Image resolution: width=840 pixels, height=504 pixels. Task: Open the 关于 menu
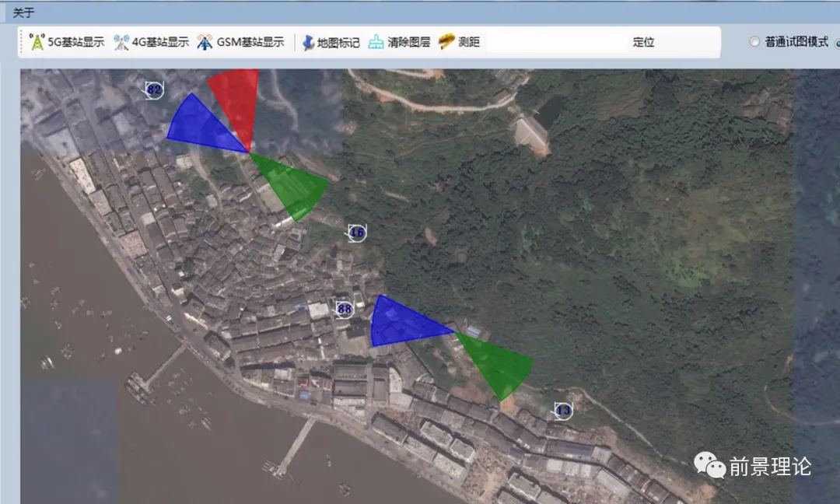tap(23, 12)
